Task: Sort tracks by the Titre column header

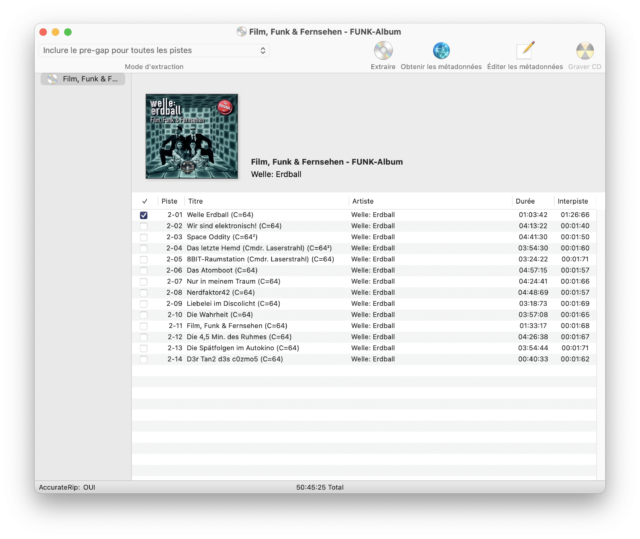Action: pos(265,201)
